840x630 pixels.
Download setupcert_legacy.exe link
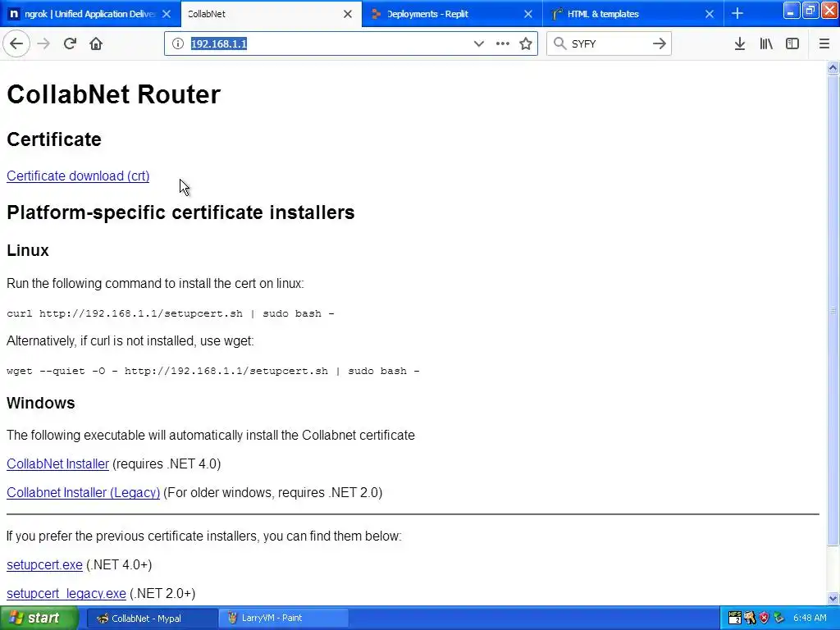66,594
